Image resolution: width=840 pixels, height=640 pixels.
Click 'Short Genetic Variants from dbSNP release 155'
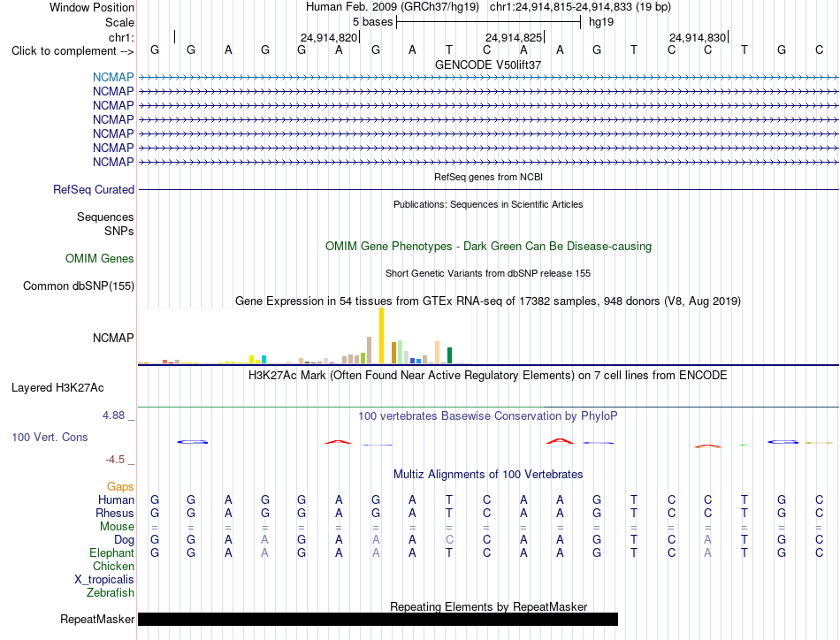point(488,273)
